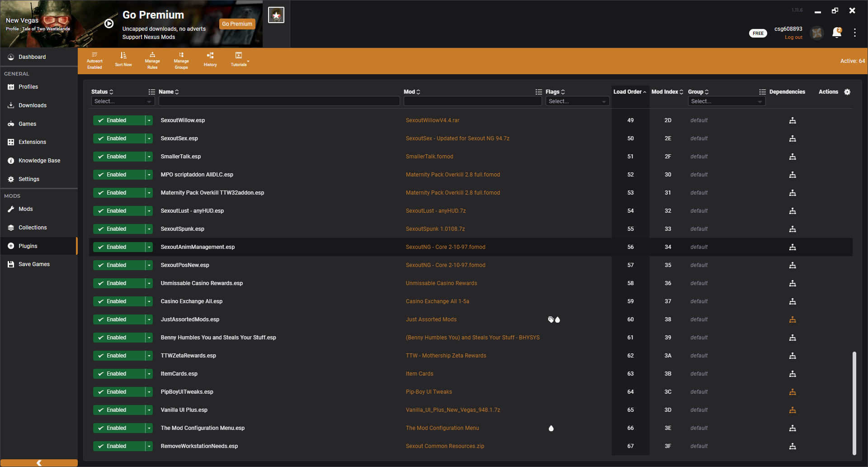Click dependencies icon for SexoutLust - anyHUD.esp
868x467 pixels.
pos(793,211)
